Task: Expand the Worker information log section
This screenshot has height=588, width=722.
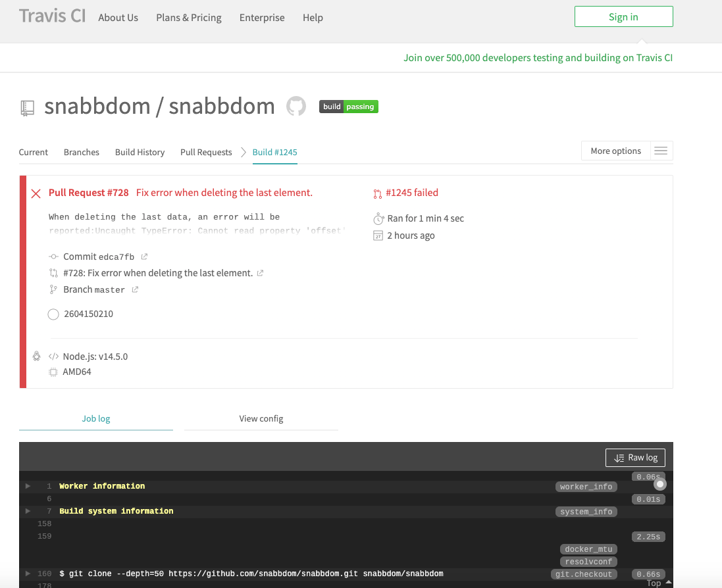Action: [27, 485]
